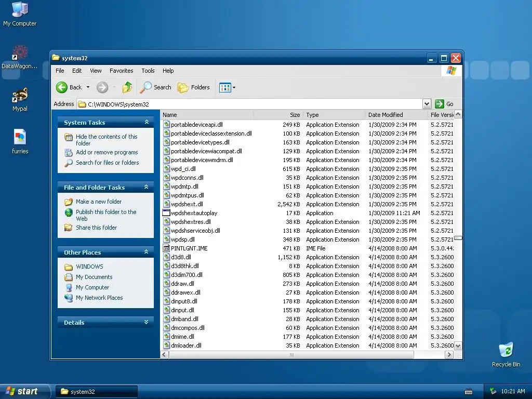Viewport: 532px width, 399px height.
Task: Click Add or remove programs link
Action: coord(107,152)
